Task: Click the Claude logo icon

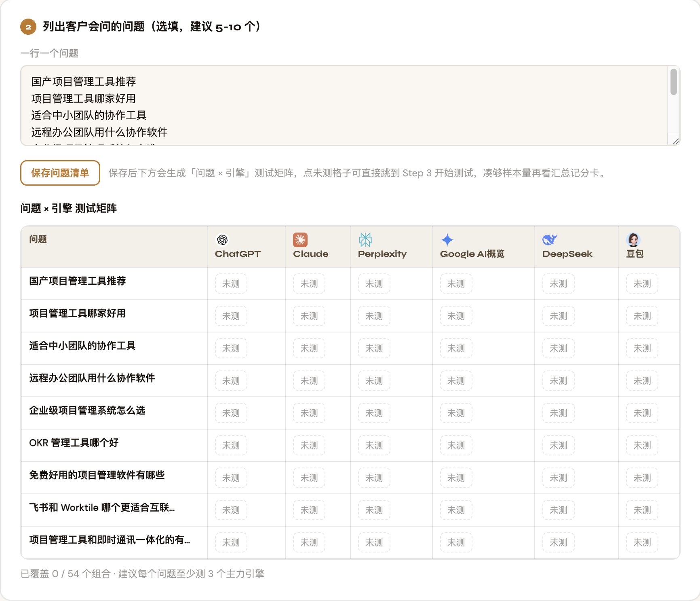Action: click(300, 240)
